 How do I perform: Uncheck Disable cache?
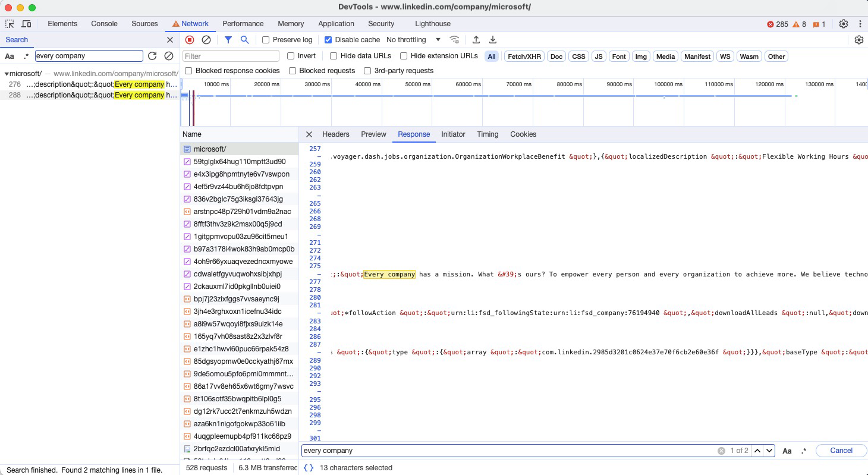click(x=328, y=40)
